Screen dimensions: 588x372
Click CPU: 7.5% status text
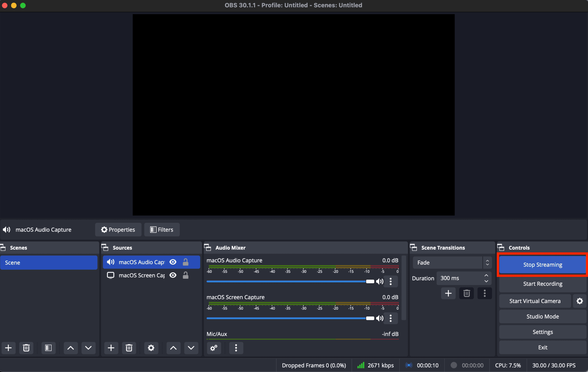tap(508, 365)
